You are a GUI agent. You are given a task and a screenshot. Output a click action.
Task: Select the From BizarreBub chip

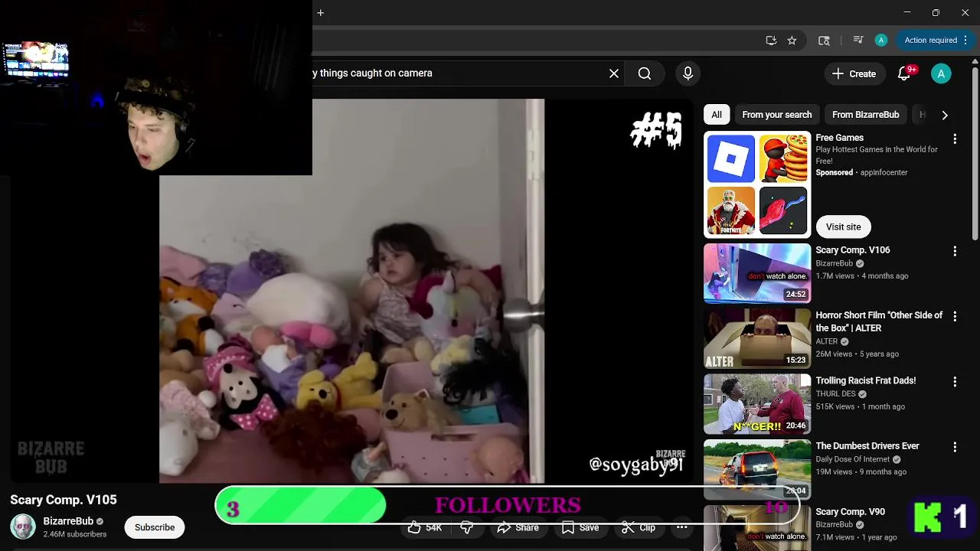(865, 115)
